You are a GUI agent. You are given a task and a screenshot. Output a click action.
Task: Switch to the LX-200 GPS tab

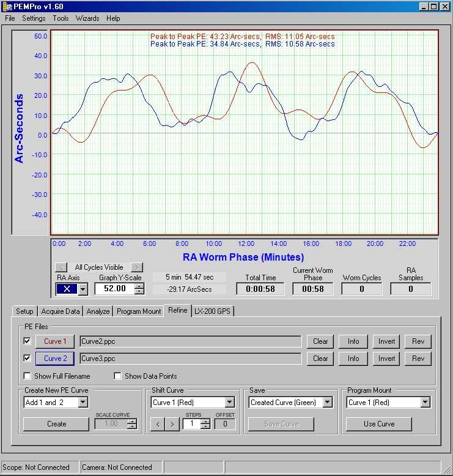(x=212, y=311)
